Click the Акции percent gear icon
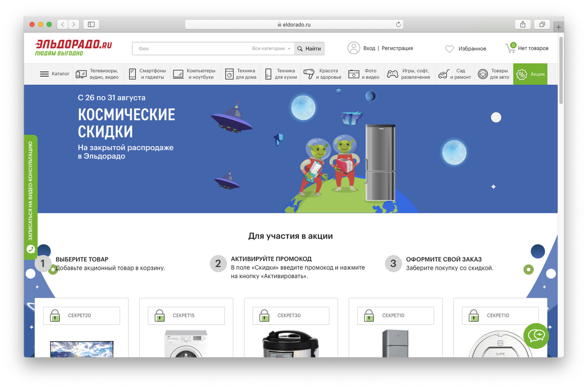The height and width of the screenshot is (389, 588). pyautogui.click(x=522, y=74)
